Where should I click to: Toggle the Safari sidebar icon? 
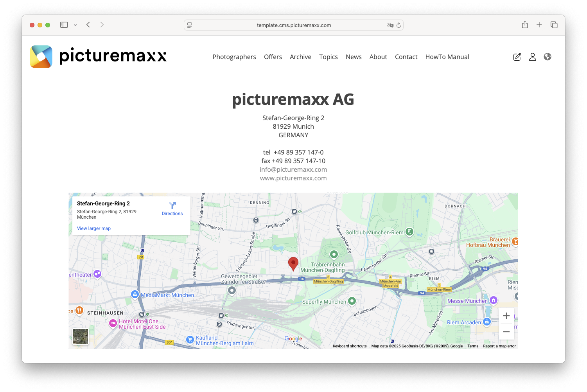point(64,25)
